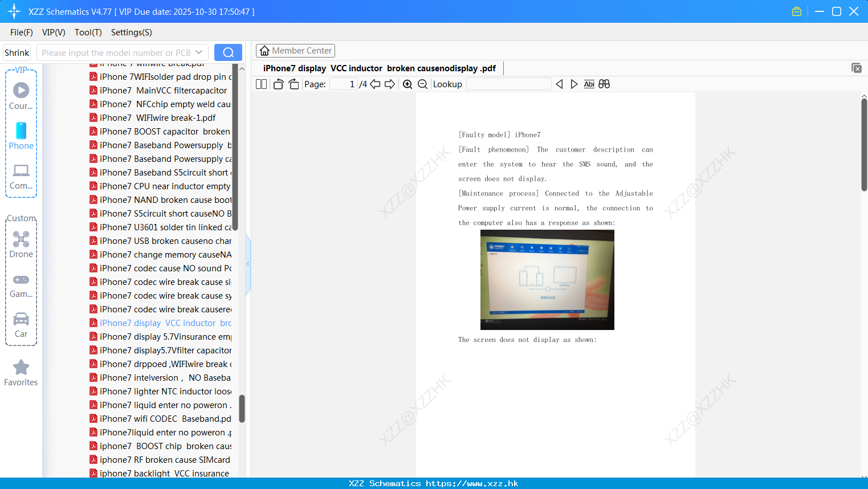Open iPhone7 USB broken causeno char file
868x489 pixels.
[x=161, y=241]
